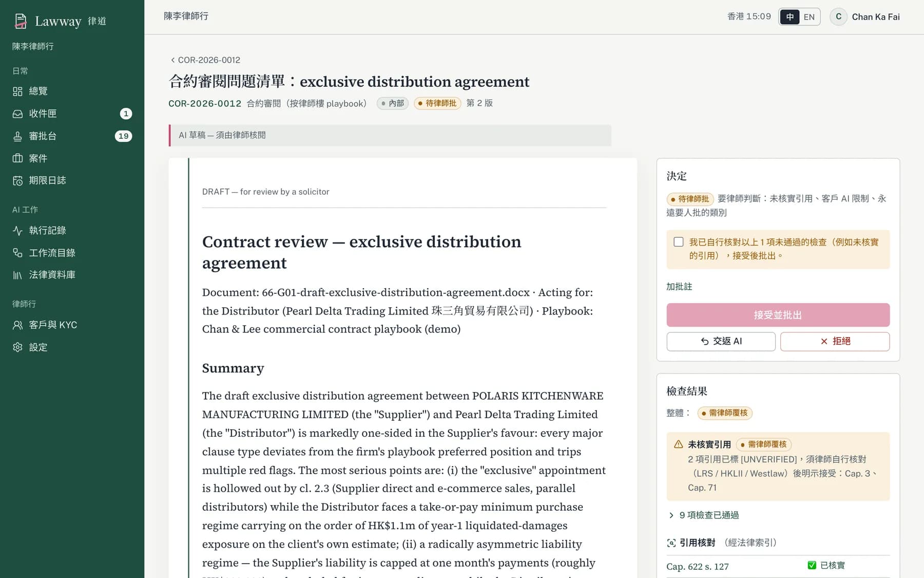
Task: Click the 案件 briefcase icon
Action: (x=17, y=158)
